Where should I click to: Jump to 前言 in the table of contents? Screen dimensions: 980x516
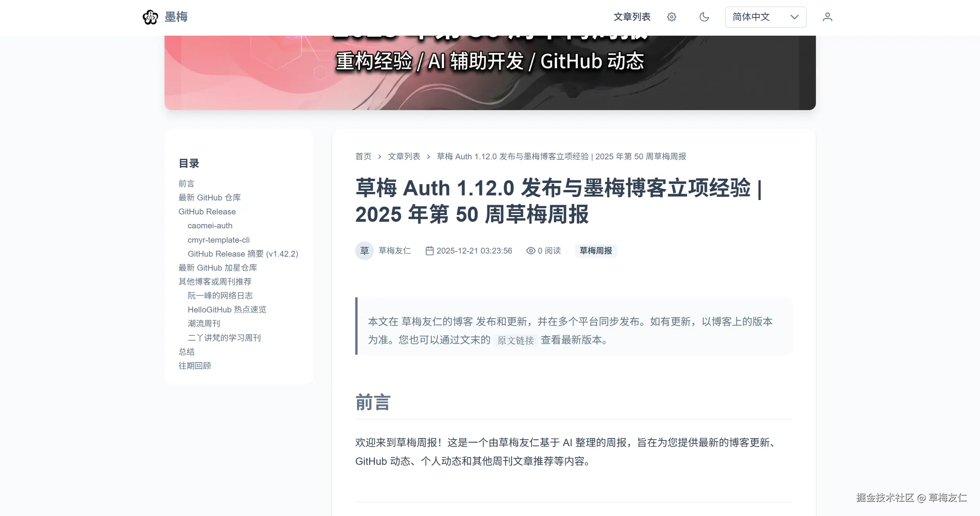(x=186, y=183)
